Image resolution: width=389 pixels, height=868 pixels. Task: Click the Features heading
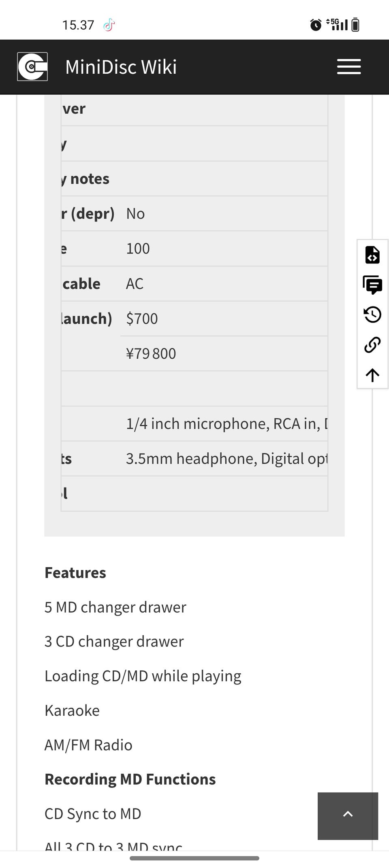click(x=75, y=572)
